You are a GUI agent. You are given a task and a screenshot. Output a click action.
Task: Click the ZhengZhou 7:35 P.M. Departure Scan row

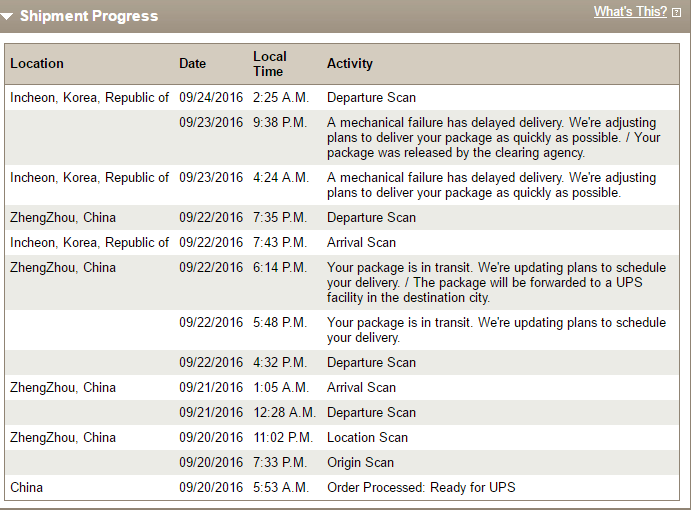click(x=342, y=218)
